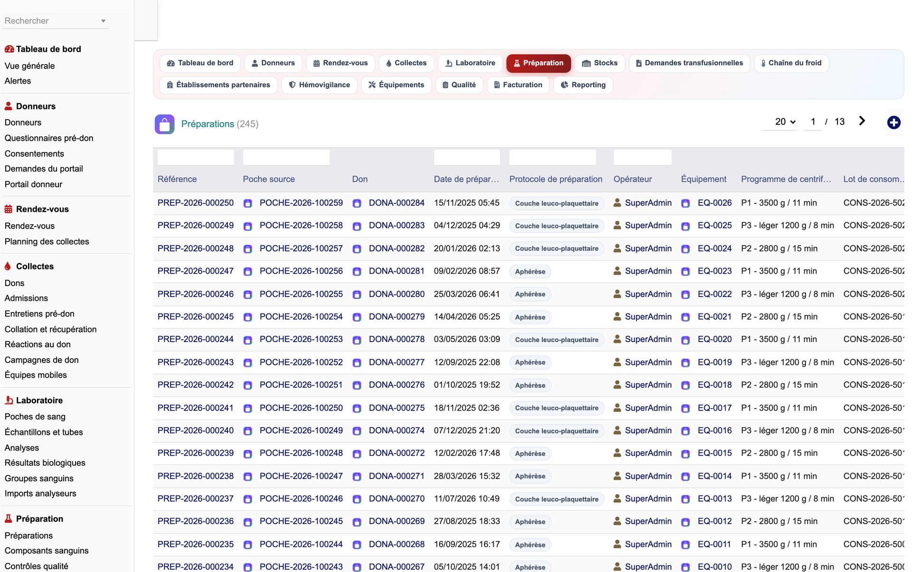Open Composants sanguins in sidebar
Viewport: 924px width, 572px height.
click(47, 551)
